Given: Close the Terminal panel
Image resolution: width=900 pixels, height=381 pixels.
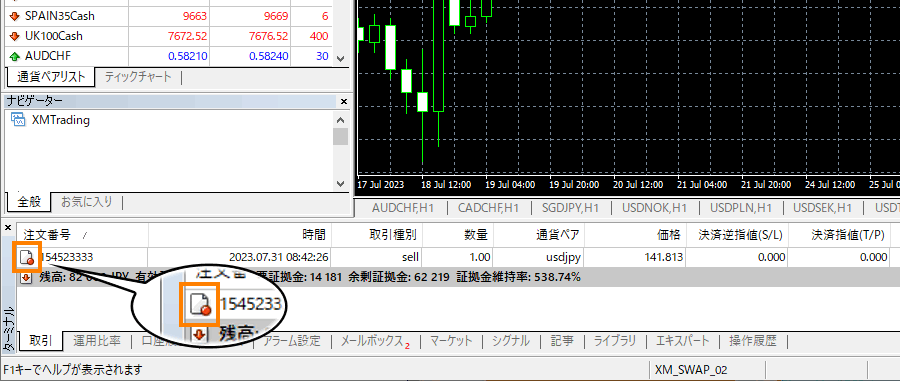Looking at the screenshot, I should pyautogui.click(x=7, y=228).
